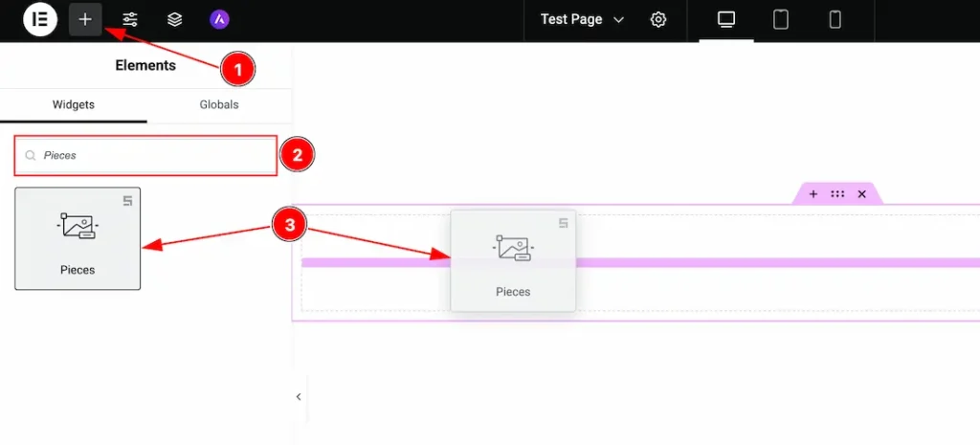Screen dimensions: 980x445
Task: Click the container's add plus icon
Action: [813, 194]
